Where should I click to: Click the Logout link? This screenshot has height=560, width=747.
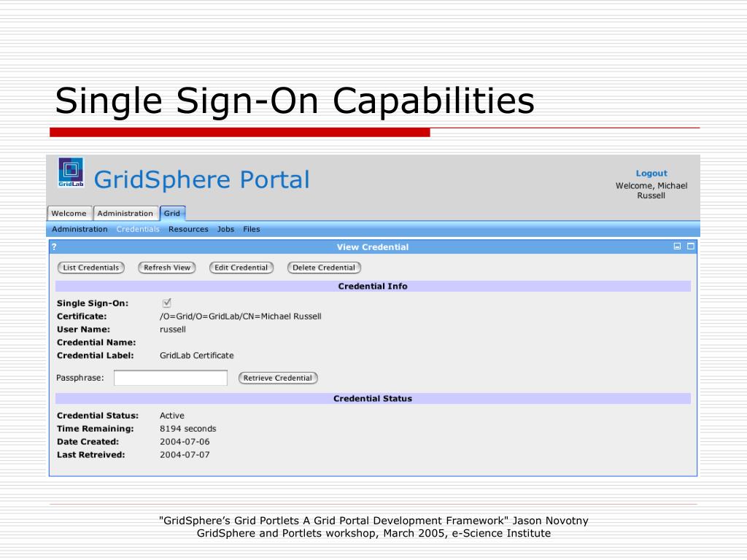(x=651, y=174)
